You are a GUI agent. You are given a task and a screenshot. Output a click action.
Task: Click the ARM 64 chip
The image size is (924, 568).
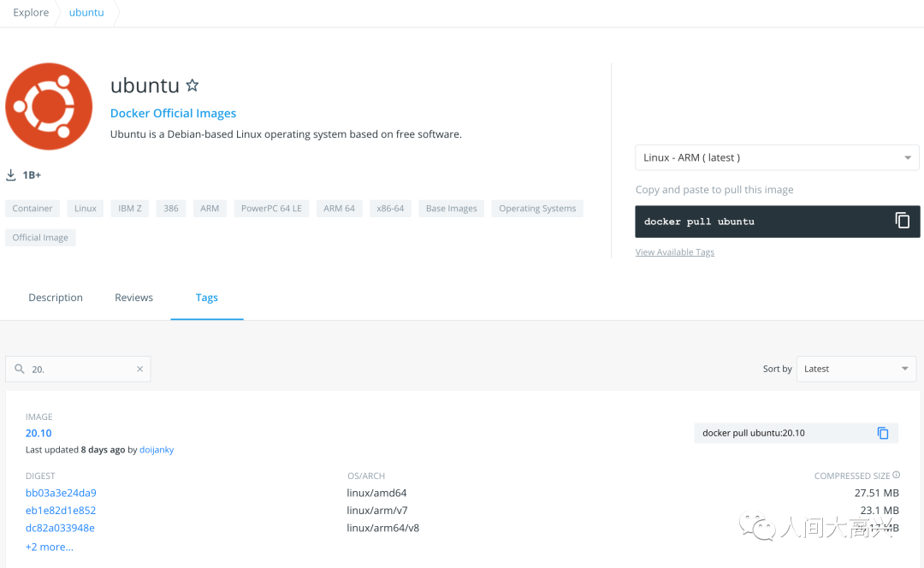[340, 209]
